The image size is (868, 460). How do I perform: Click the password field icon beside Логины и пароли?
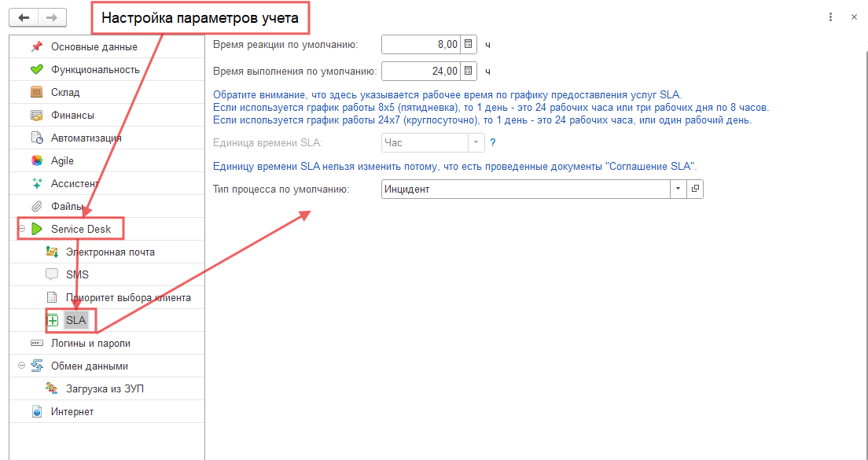pyautogui.click(x=37, y=343)
